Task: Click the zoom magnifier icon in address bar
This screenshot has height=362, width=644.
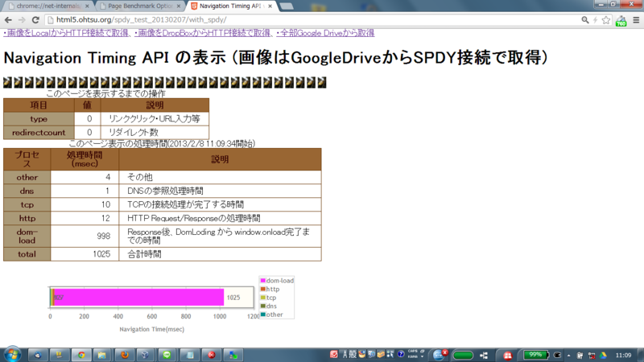Action: [585, 19]
